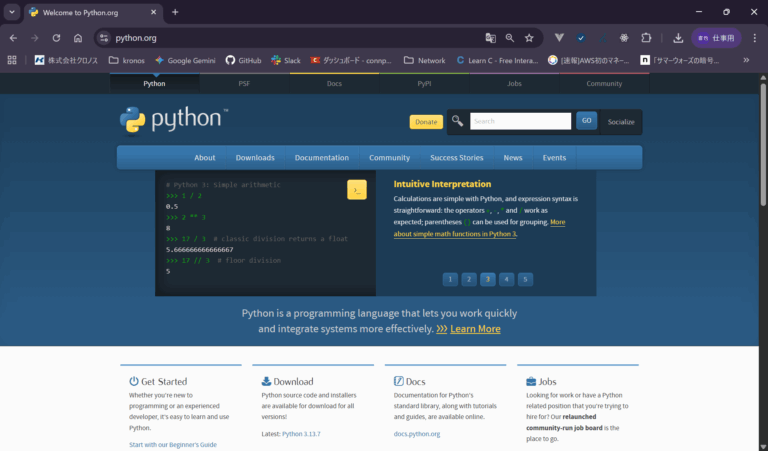Open the [速報]AWS bookmark
This screenshot has width=768, height=451.
(x=589, y=60)
